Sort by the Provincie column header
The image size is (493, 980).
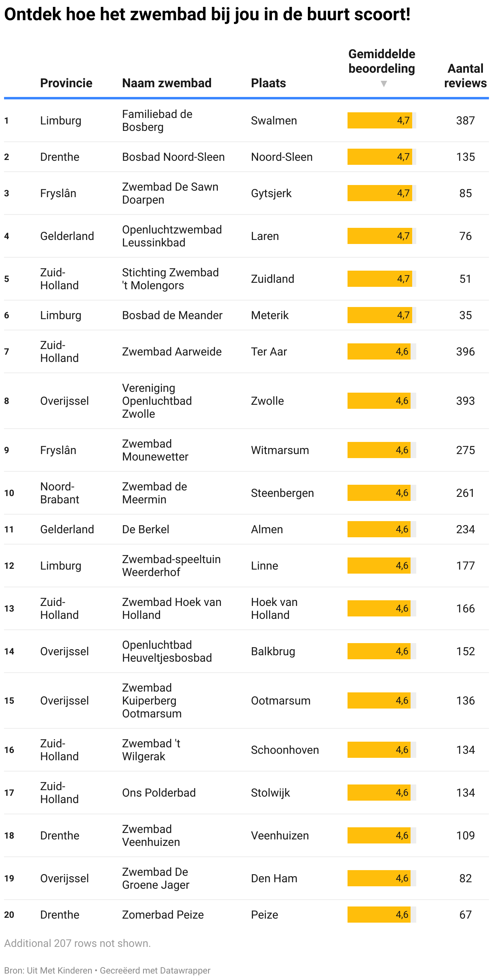tap(66, 83)
